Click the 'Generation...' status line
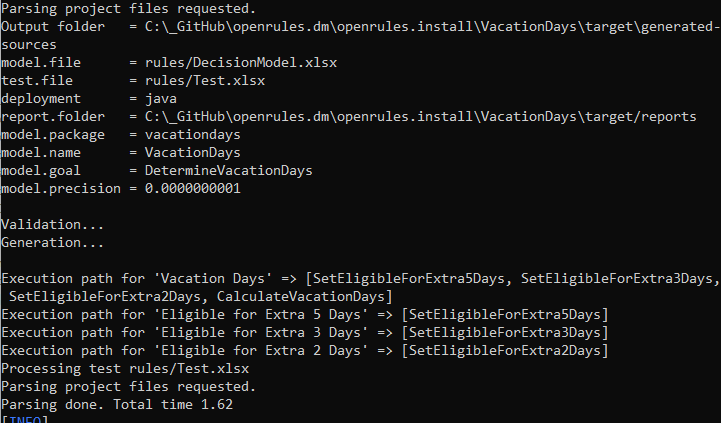Viewport: 721px width, 423px height. (x=53, y=242)
